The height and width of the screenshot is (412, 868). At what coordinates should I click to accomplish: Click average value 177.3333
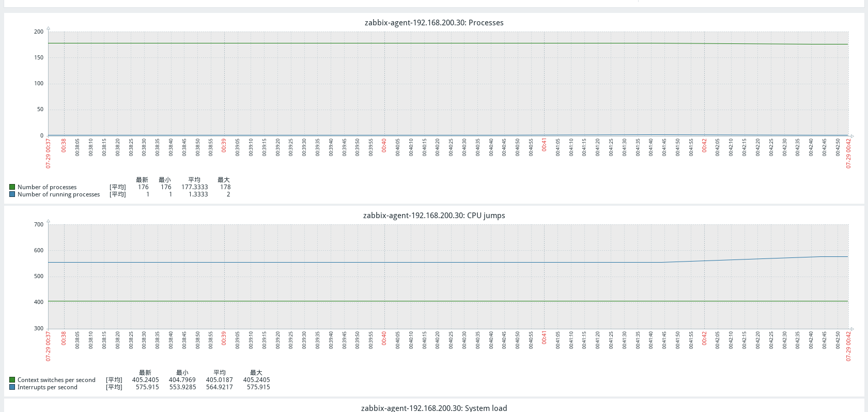(x=195, y=187)
